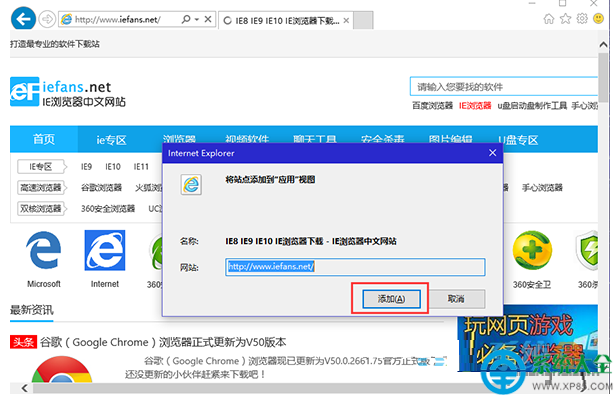Close the Internet Explorer dialog
615x397 pixels.
[x=493, y=153]
